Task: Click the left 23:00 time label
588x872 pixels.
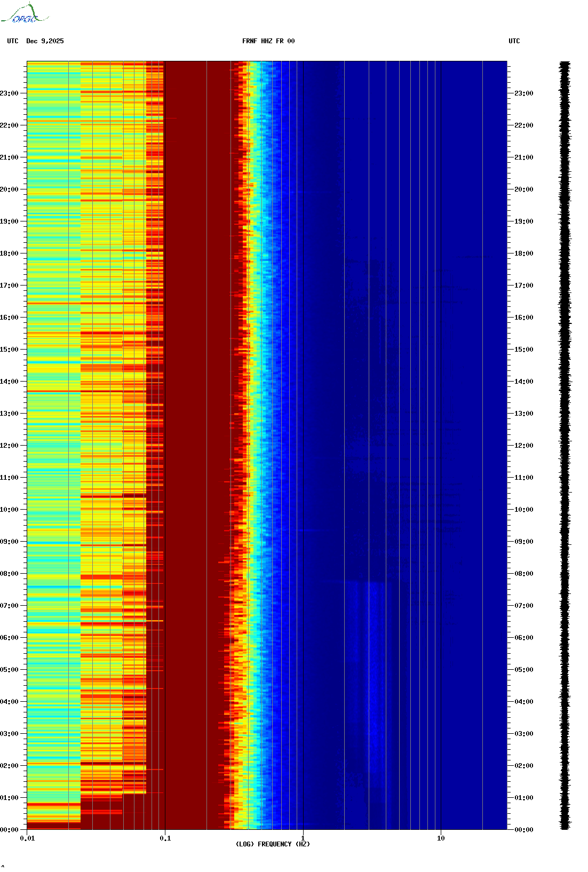Action: (9, 93)
